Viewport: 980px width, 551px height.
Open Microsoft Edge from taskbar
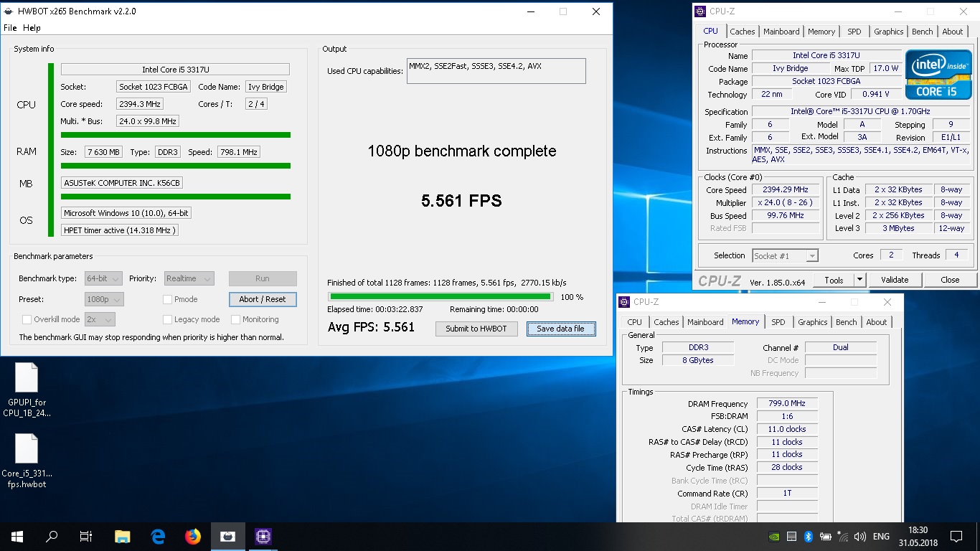click(x=158, y=536)
